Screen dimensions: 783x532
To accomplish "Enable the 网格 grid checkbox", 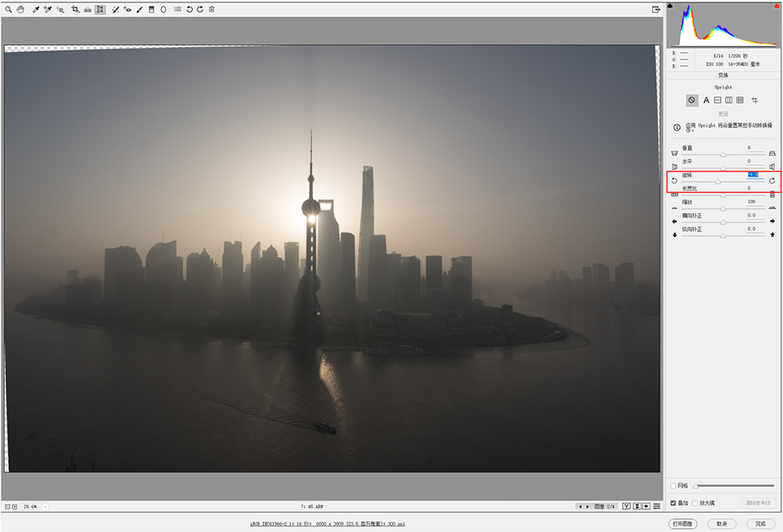I will 673,485.
